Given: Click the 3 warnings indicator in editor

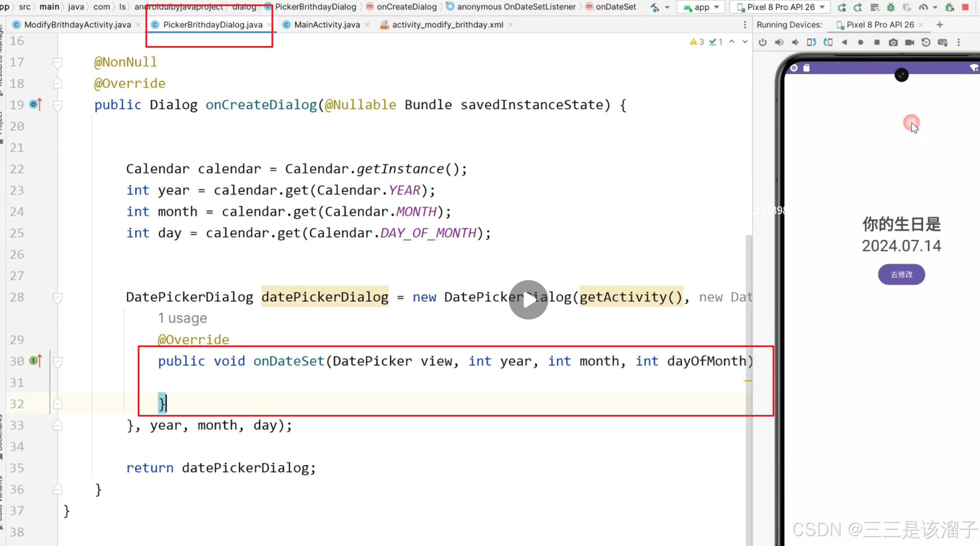Looking at the screenshot, I should (x=697, y=42).
